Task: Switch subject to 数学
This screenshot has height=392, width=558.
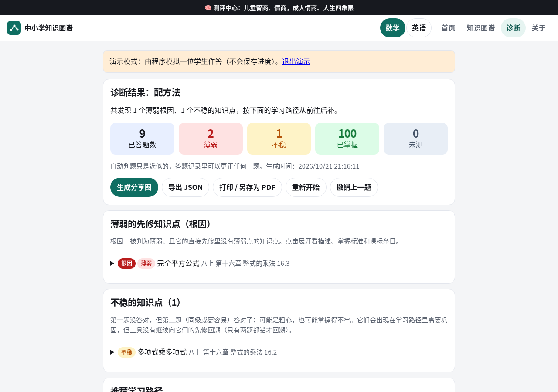Action: click(393, 28)
